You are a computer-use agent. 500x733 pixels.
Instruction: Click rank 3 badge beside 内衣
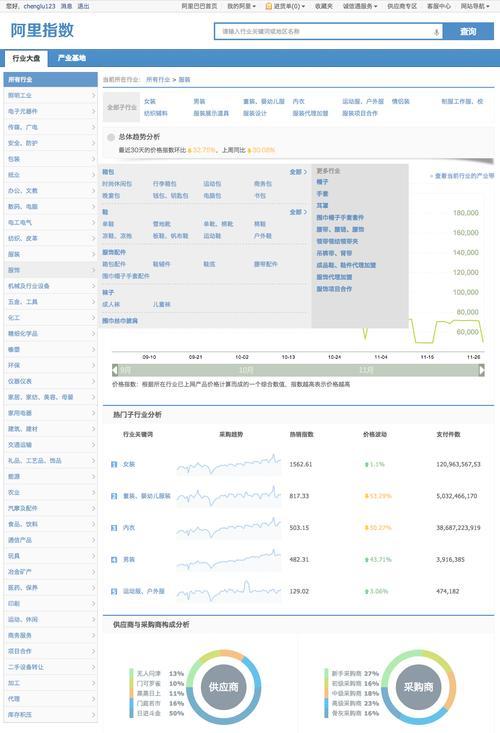114,527
